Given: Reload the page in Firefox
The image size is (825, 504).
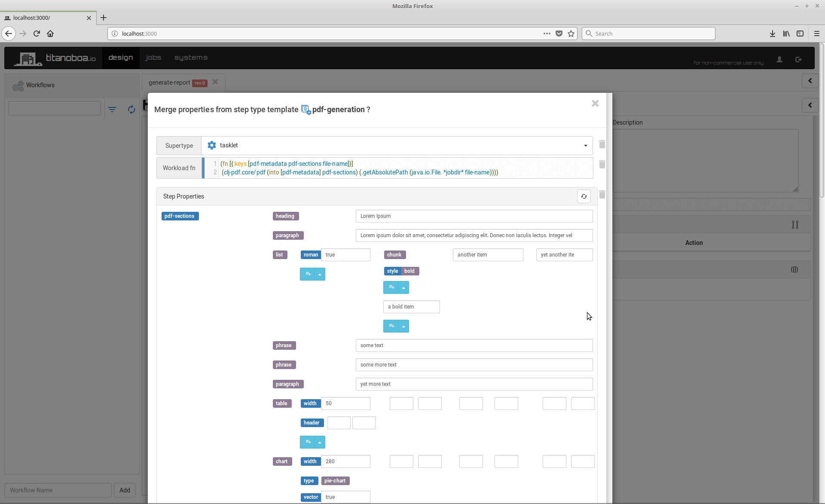Looking at the screenshot, I should pyautogui.click(x=37, y=34).
